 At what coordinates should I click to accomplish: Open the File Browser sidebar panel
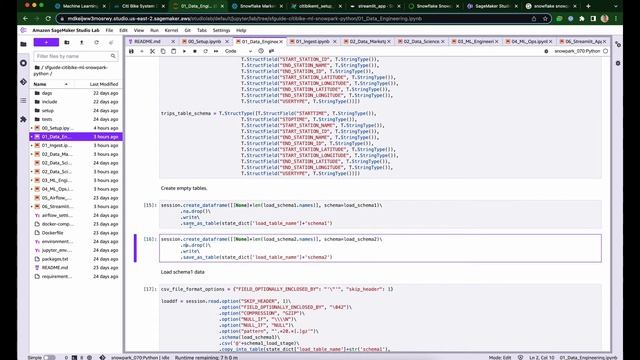click(23, 44)
